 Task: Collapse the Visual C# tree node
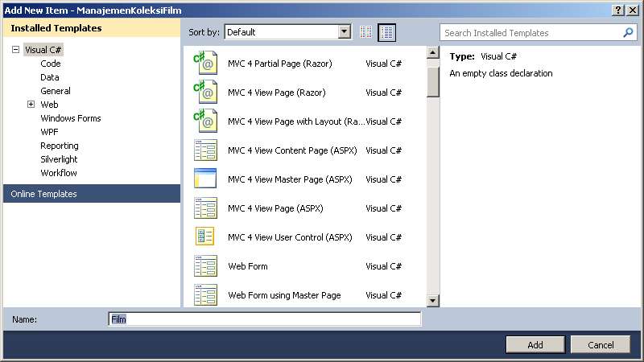pyautogui.click(x=15, y=50)
